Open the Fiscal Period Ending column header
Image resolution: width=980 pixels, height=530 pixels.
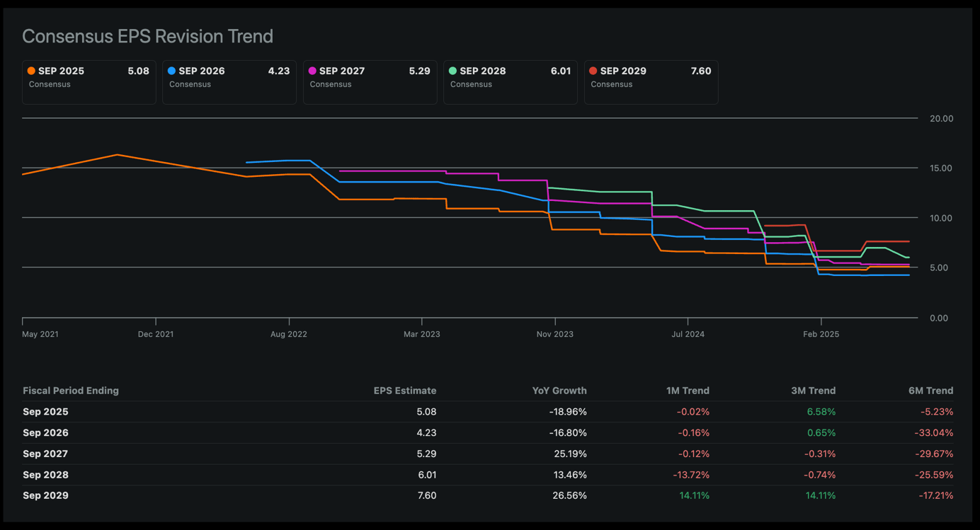(x=70, y=390)
